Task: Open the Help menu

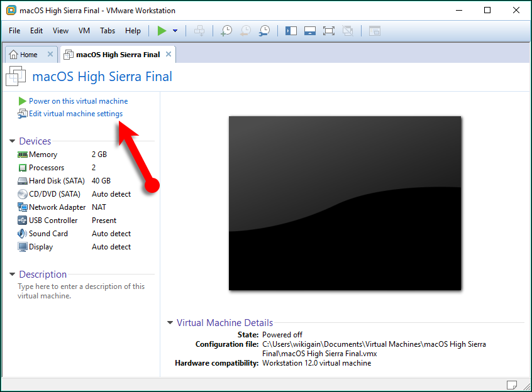Action: click(133, 31)
